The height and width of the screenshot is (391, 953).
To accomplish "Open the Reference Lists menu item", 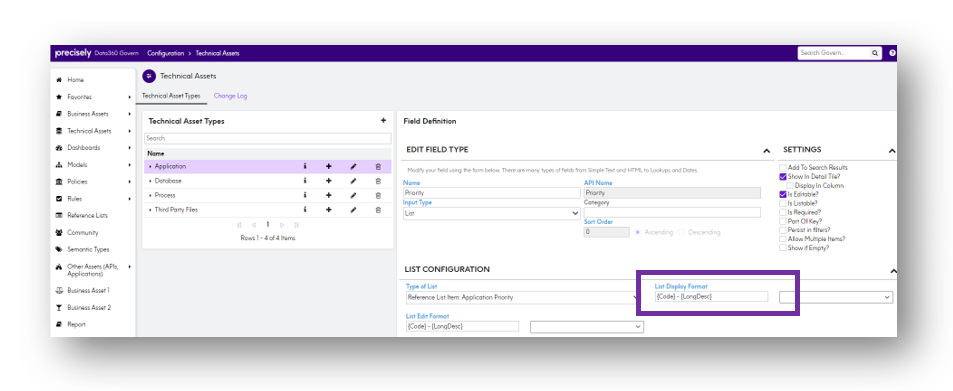I will [x=88, y=215].
